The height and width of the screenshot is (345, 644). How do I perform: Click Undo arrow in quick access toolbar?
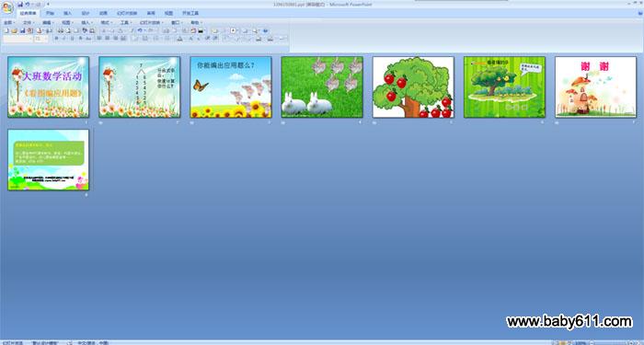point(27,4)
